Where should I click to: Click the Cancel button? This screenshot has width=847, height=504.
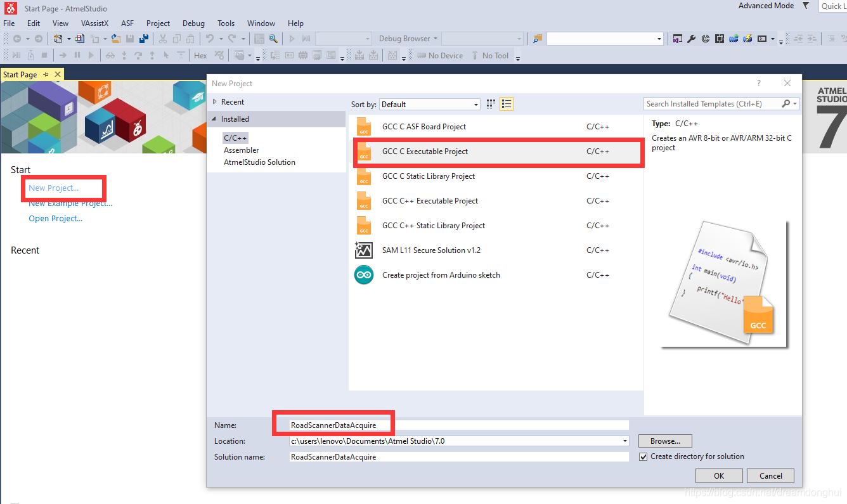[x=770, y=476]
